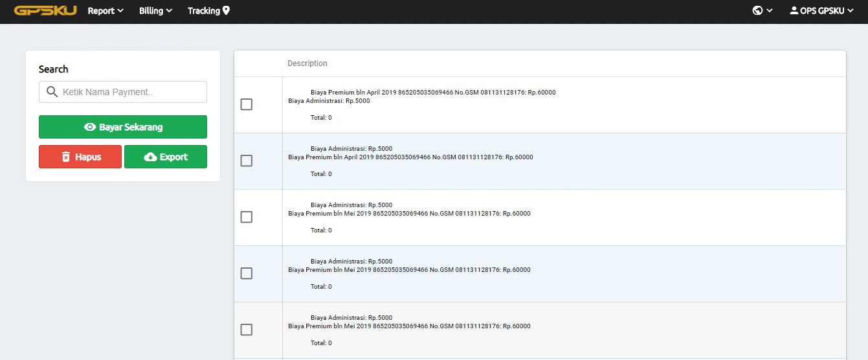The width and height of the screenshot is (868, 360).
Task: Click the user profile icon
Action: coord(794,11)
